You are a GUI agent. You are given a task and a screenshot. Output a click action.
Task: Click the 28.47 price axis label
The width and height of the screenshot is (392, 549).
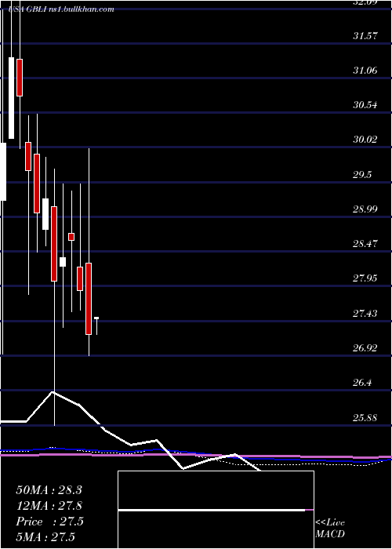pos(365,244)
